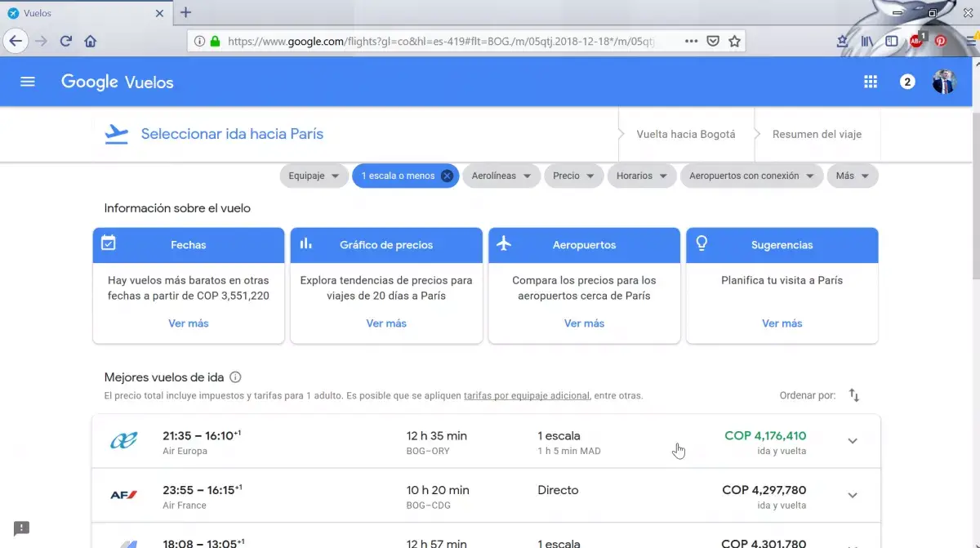
Task: Open the Gráfico de precios card header
Action: (386, 245)
